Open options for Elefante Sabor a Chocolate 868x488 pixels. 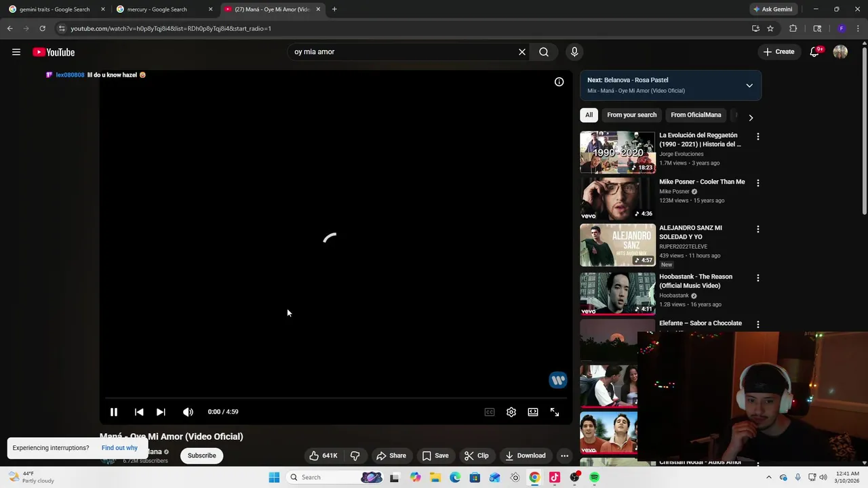click(757, 325)
